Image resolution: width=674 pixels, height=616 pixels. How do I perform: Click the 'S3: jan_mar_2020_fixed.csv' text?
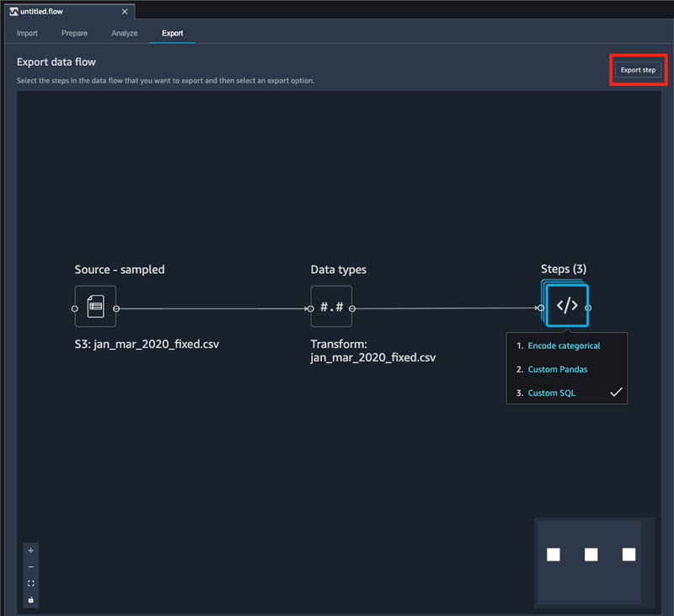147,345
